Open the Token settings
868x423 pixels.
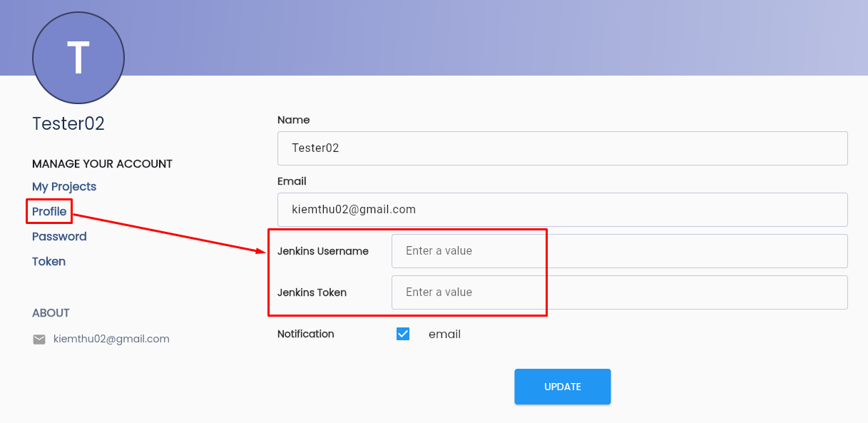click(48, 262)
